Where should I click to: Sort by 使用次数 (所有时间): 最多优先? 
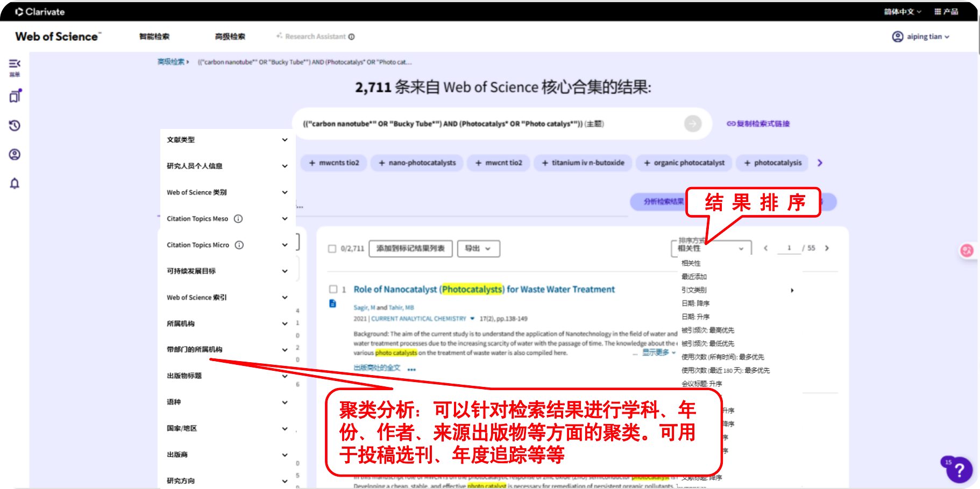point(722,357)
